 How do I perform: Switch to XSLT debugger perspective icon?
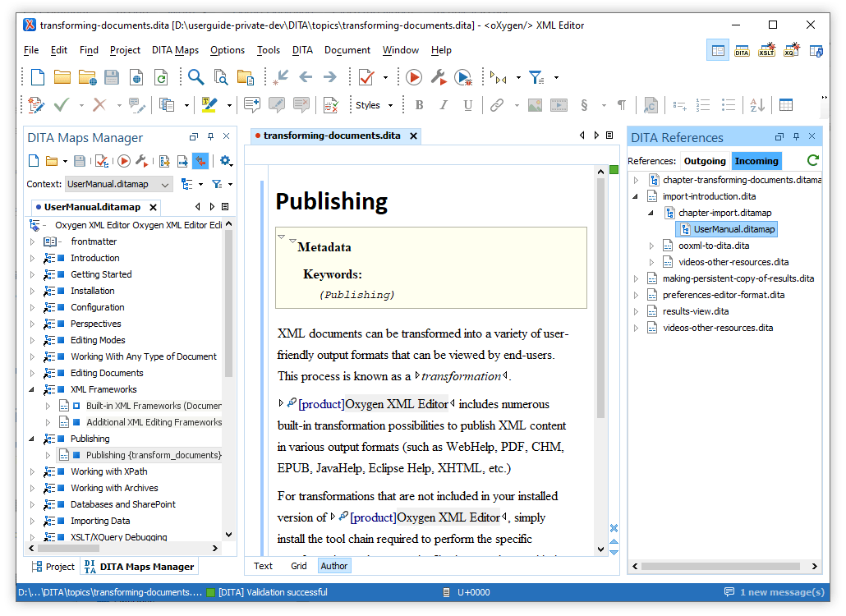click(x=766, y=50)
